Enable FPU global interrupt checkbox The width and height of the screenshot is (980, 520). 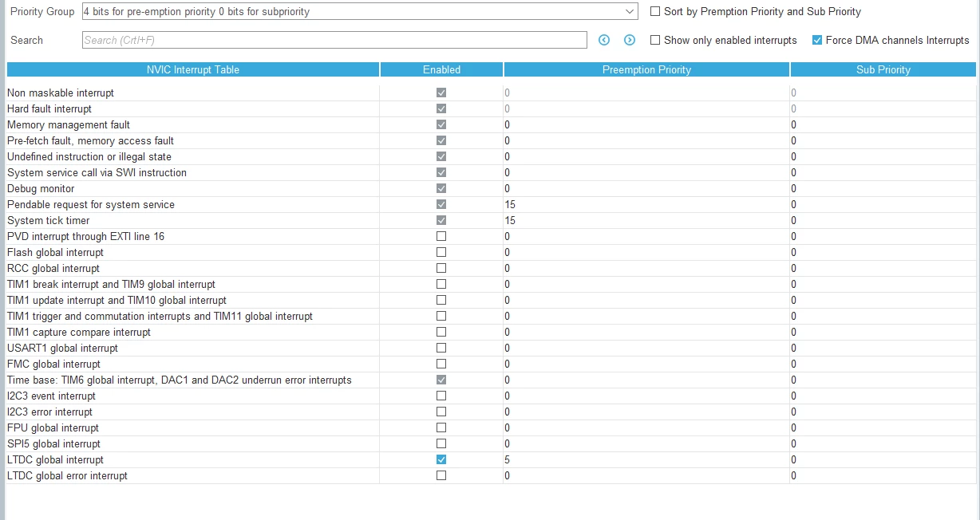(x=441, y=427)
